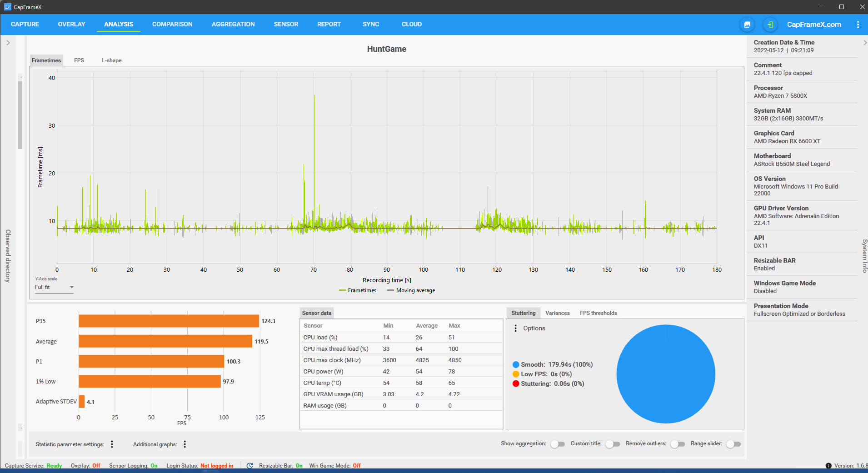Click the Graphics Card AMD Radeon RX 6600 XT entry
868x473 pixels.
pyautogui.click(x=802, y=137)
